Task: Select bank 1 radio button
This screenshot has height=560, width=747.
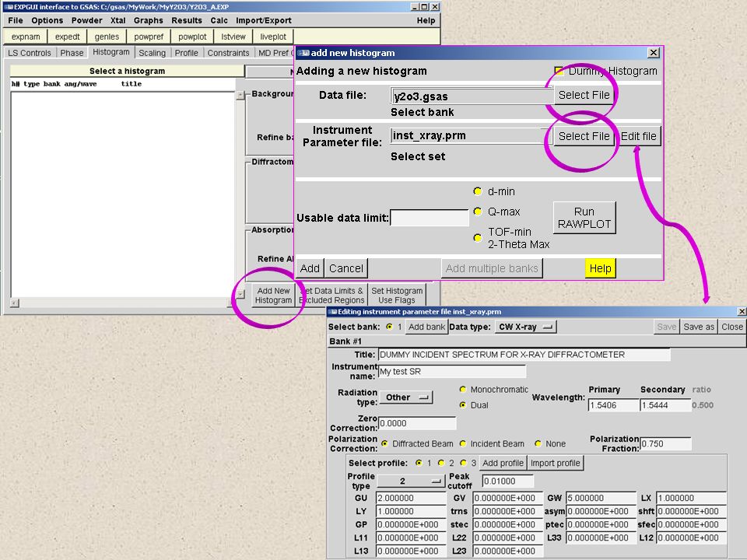Action: 390,327
